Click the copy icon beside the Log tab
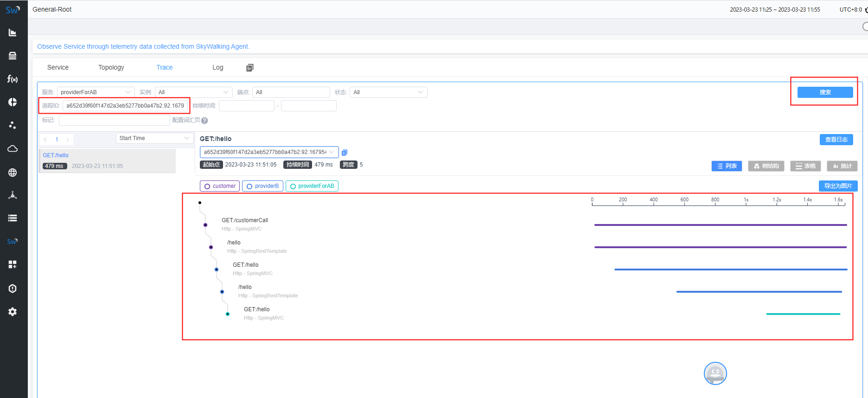Viewport: 868px width, 398px height. 250,68
